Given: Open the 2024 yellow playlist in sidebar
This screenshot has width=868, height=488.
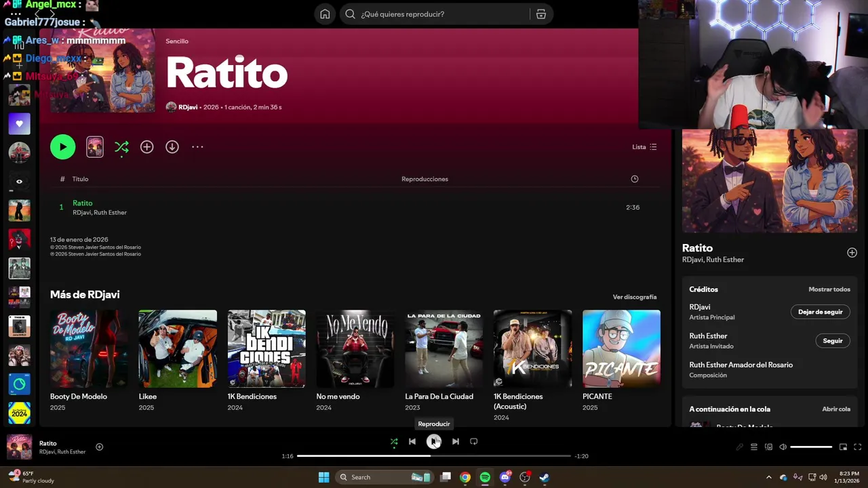Looking at the screenshot, I should (19, 413).
